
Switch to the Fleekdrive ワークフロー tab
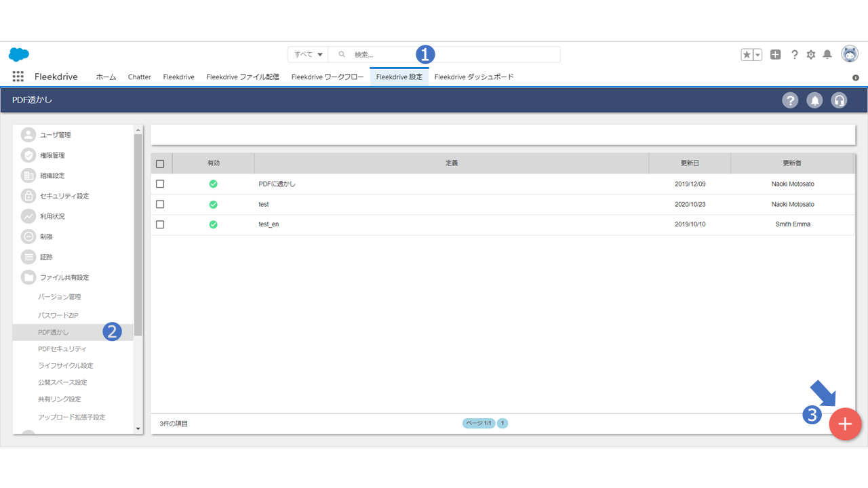pyautogui.click(x=328, y=77)
